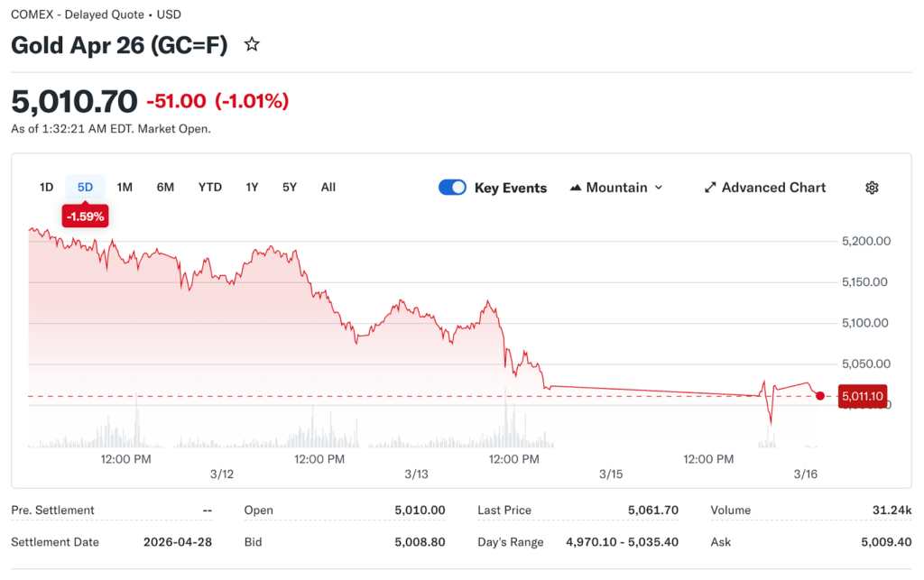This screenshot has height=580, width=924.
Task: Show All historical data range
Action: pos(328,188)
